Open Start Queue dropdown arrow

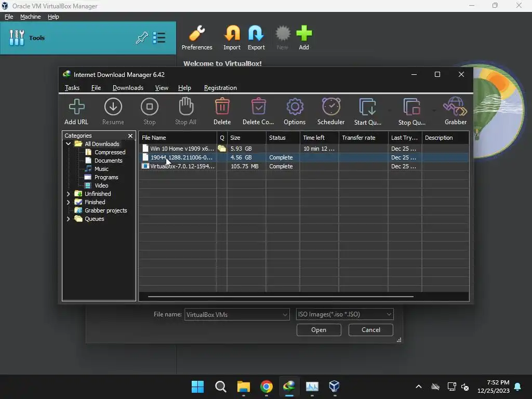[390, 111]
